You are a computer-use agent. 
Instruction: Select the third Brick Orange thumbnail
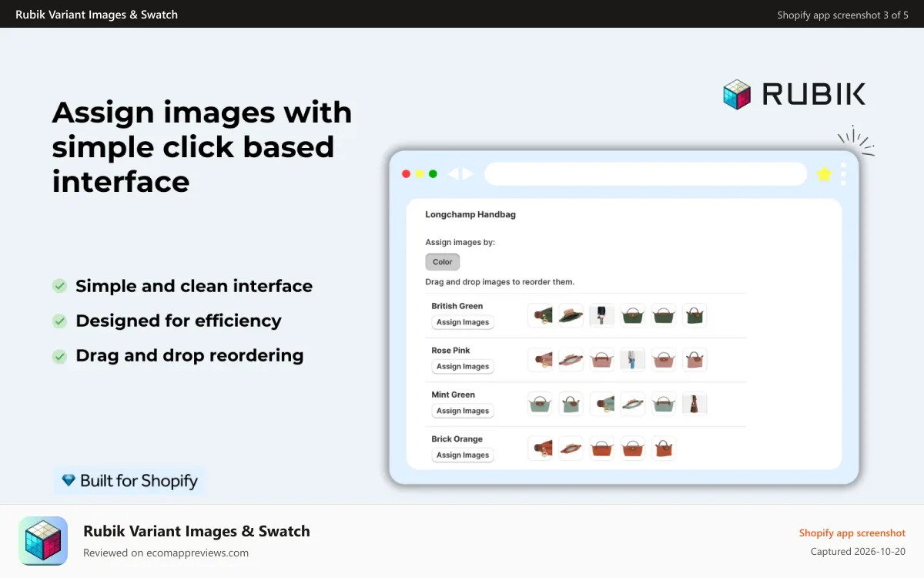coord(602,449)
